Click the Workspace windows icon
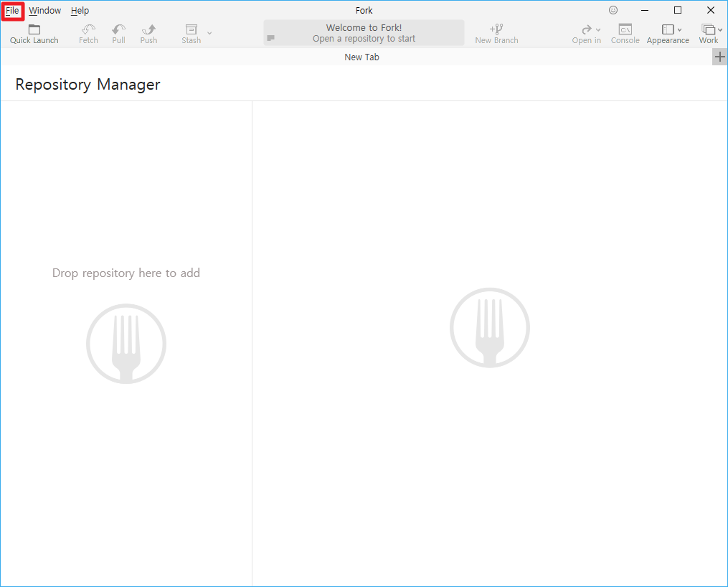Screen dimensions: 728x587 pyautogui.click(x=708, y=29)
